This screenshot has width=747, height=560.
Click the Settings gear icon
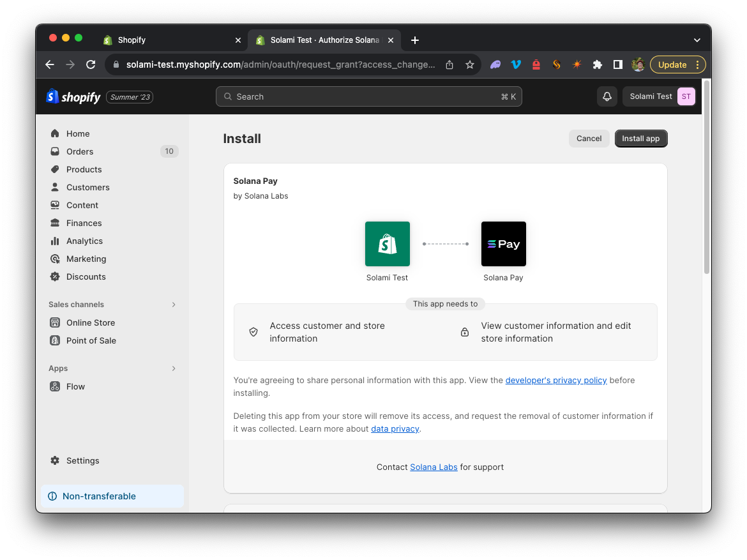[x=55, y=460]
